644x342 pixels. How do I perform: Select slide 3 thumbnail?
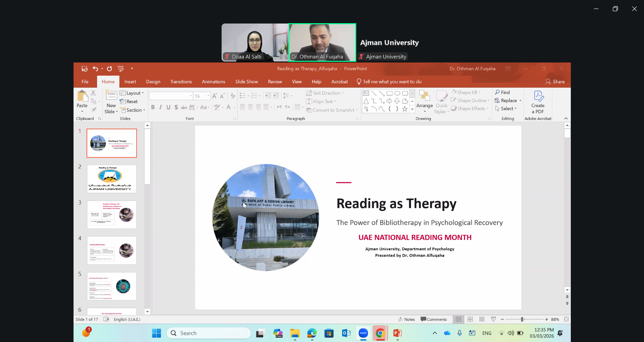(112, 215)
